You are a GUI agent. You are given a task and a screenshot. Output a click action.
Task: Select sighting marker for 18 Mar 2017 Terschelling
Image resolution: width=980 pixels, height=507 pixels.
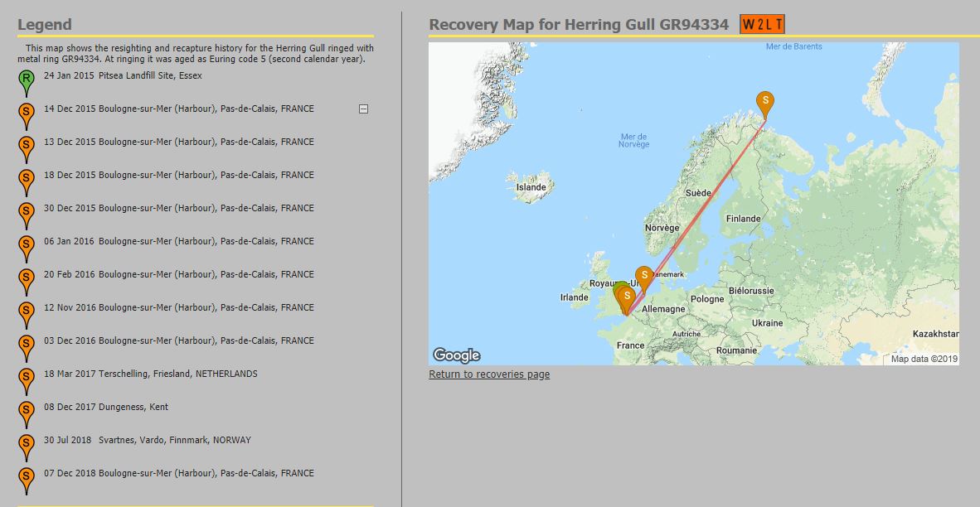click(x=27, y=378)
